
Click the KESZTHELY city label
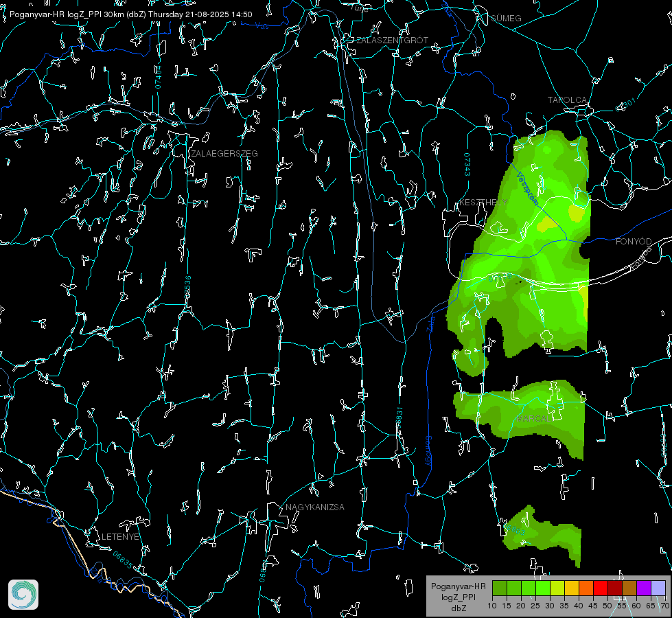(483, 202)
